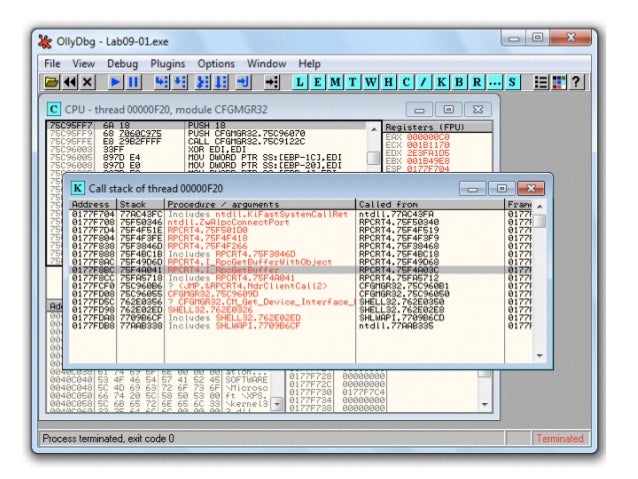
Task: Show Log window with L button
Action: pyautogui.click(x=300, y=82)
